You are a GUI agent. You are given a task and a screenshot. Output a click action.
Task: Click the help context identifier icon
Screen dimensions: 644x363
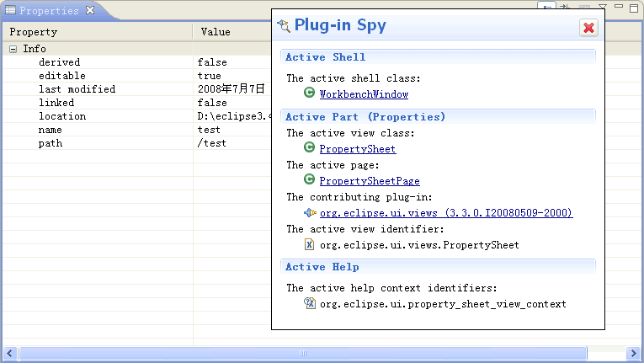coord(309,303)
